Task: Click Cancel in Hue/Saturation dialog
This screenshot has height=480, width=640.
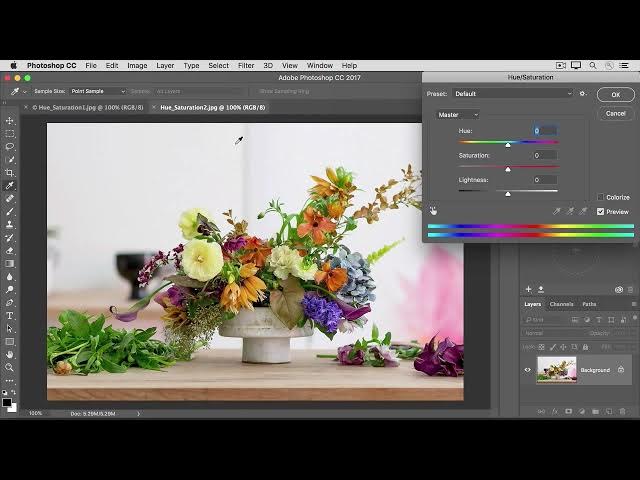Action: [615, 113]
